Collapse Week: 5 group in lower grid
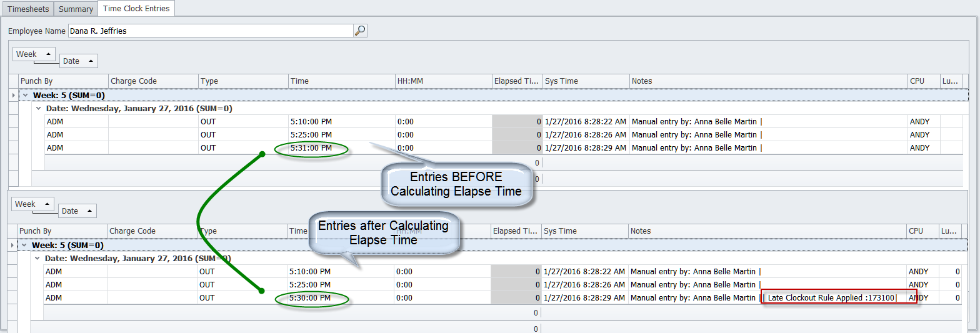The width and height of the screenshot is (980, 333). pyautogui.click(x=24, y=245)
